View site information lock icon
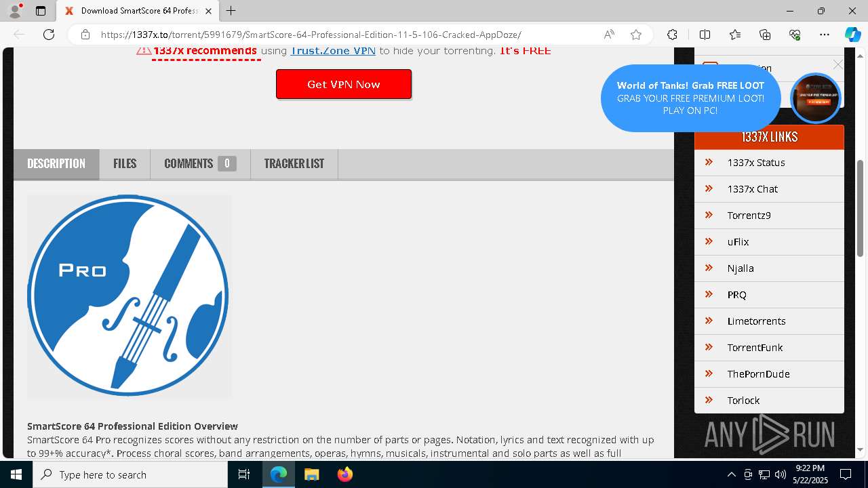The image size is (868, 488). click(x=85, y=35)
